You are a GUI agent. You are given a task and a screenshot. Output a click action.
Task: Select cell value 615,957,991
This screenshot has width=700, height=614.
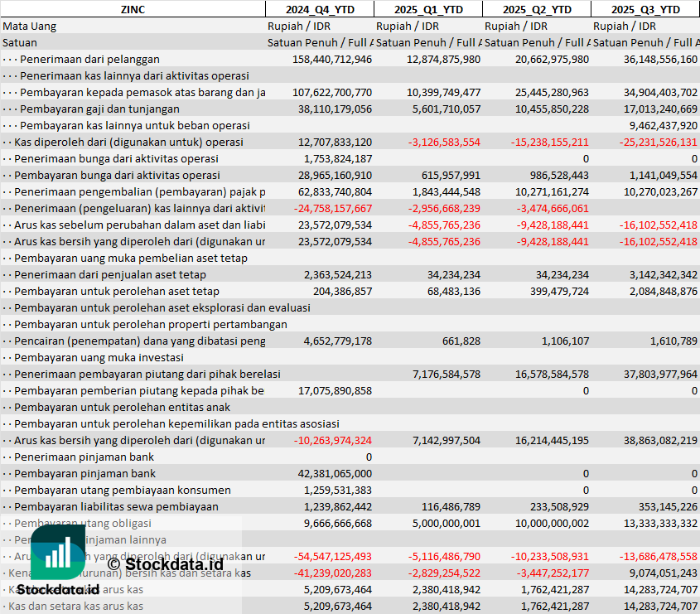(451, 175)
